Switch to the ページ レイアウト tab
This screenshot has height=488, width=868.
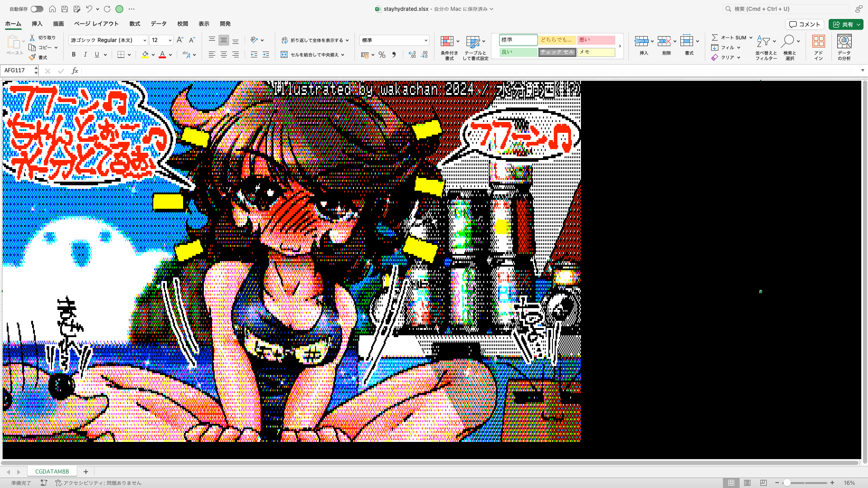pos(96,24)
